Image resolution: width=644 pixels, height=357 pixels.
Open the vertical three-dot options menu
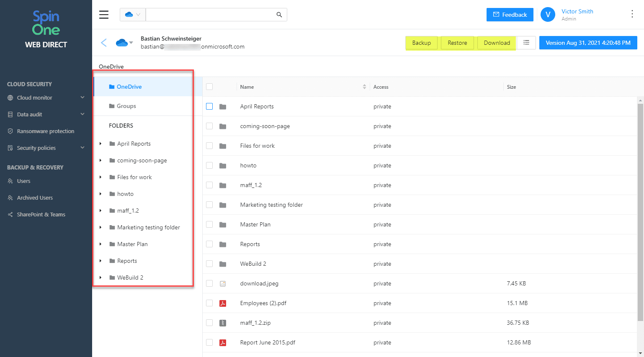click(632, 14)
